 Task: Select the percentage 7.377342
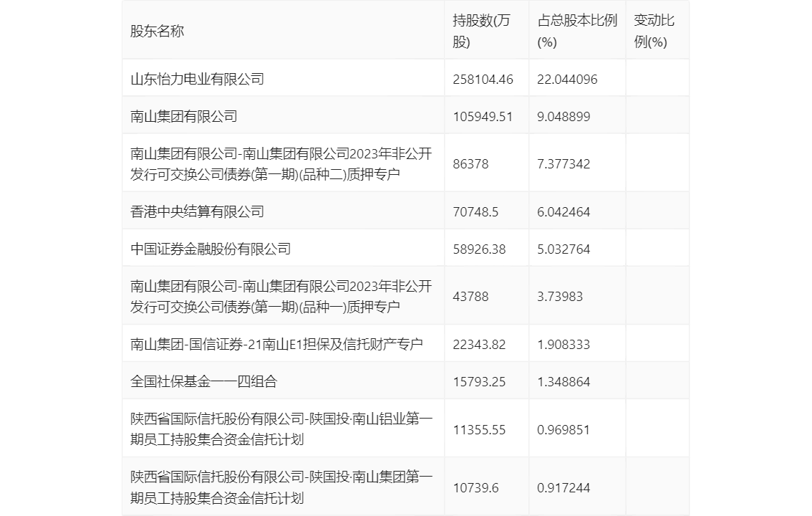click(564, 164)
